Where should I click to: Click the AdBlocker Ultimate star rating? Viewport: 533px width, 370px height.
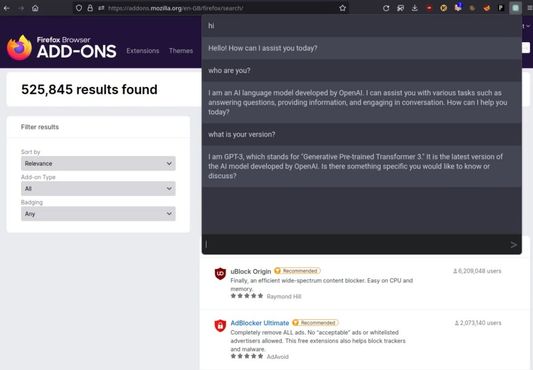coord(247,356)
